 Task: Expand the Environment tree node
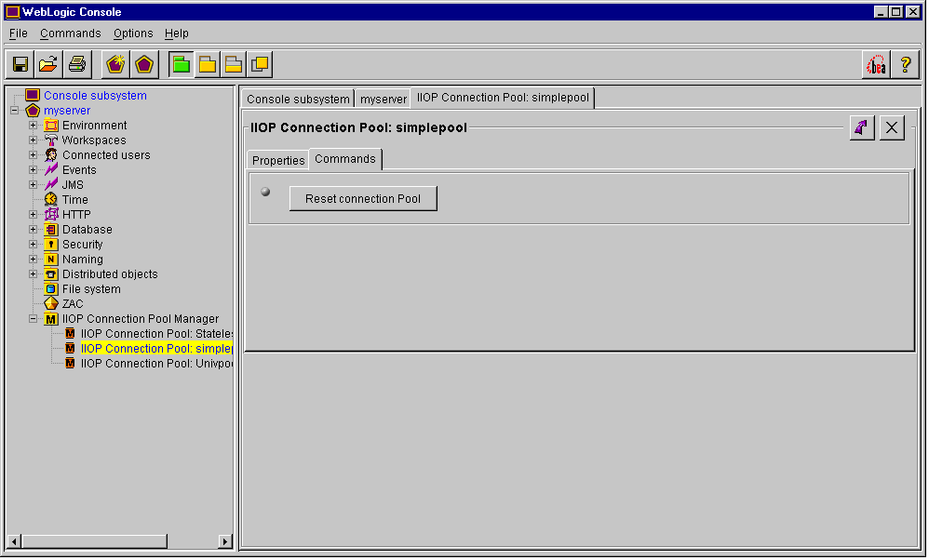pyautogui.click(x=34, y=126)
